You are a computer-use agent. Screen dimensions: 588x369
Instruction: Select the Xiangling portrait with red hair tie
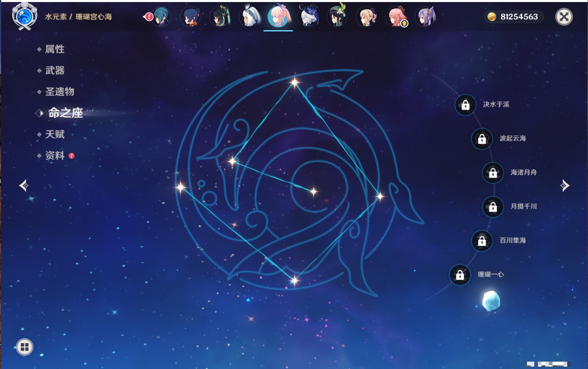coord(191,17)
